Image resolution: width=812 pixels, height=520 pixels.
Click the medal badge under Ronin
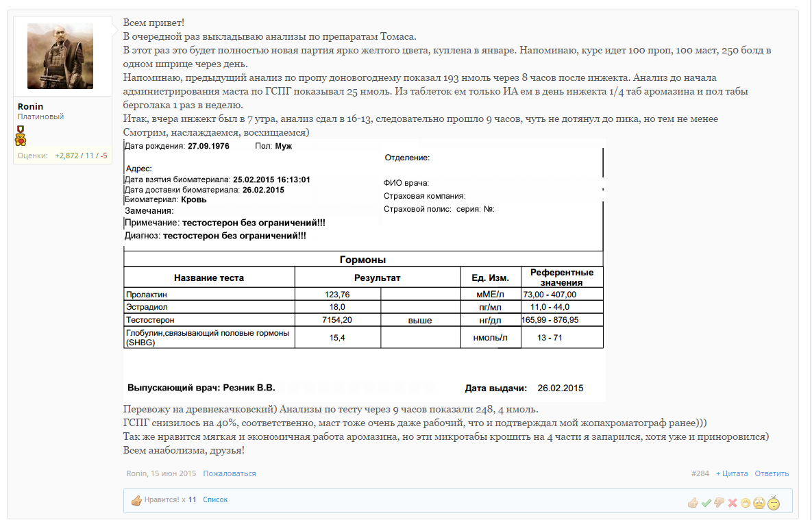tap(21, 128)
